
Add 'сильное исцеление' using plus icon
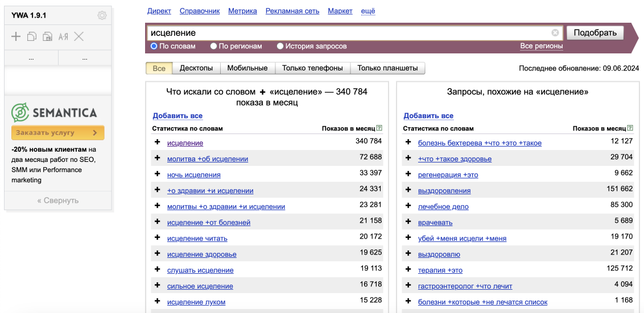coord(157,286)
